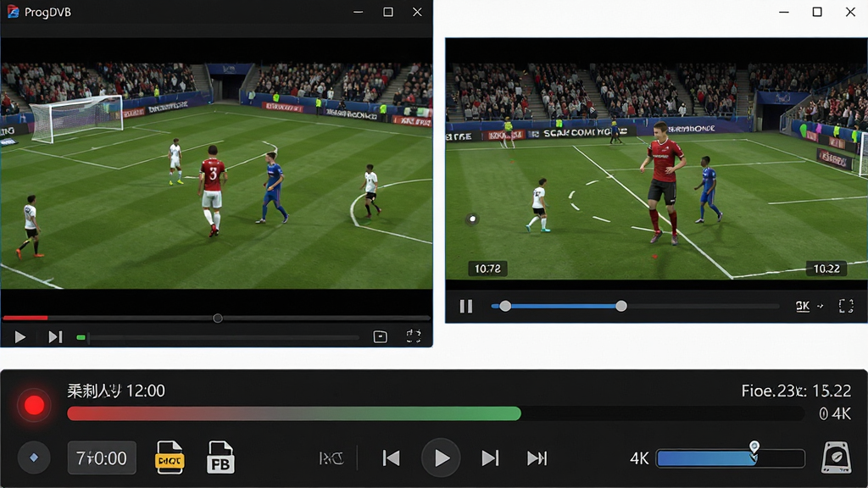Viewport: 868px width, 488px height.
Task: Click the "0 4K" status text
Action: tap(835, 413)
